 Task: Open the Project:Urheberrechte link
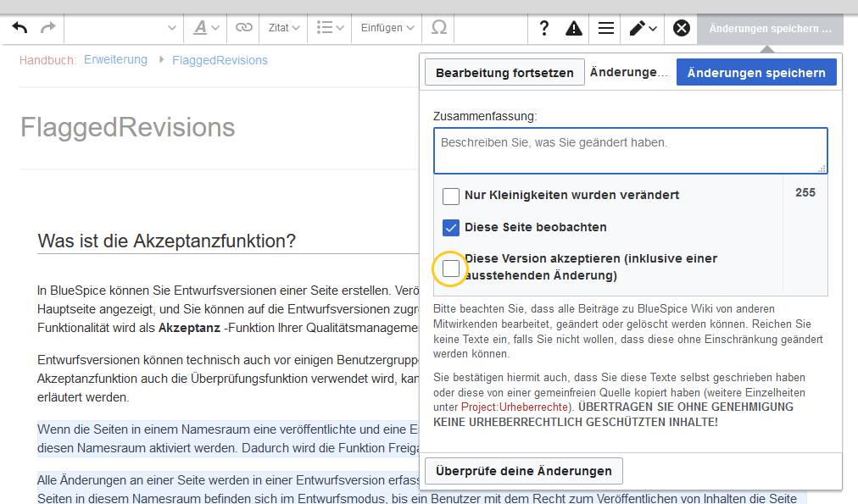click(515, 407)
